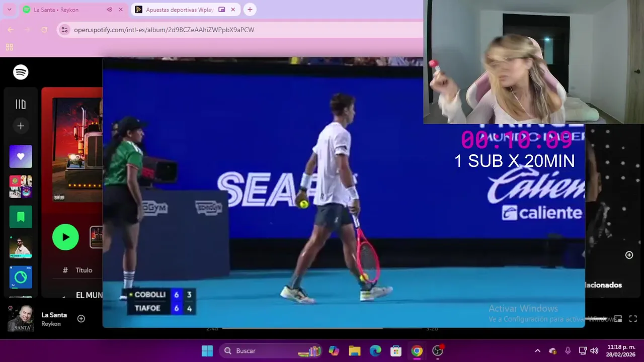
Task: Open the apps grid in bookmarks bar
Action: pos(9,47)
